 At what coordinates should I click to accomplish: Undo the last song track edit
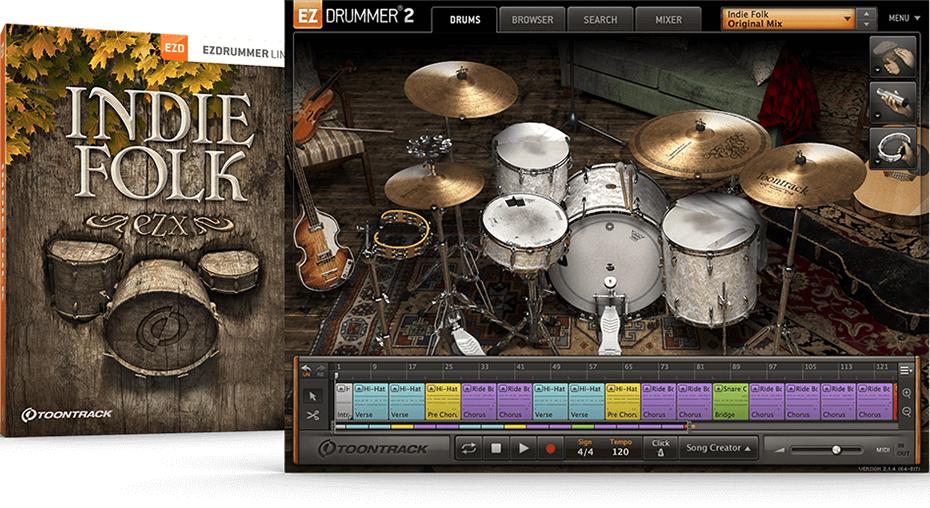307,370
